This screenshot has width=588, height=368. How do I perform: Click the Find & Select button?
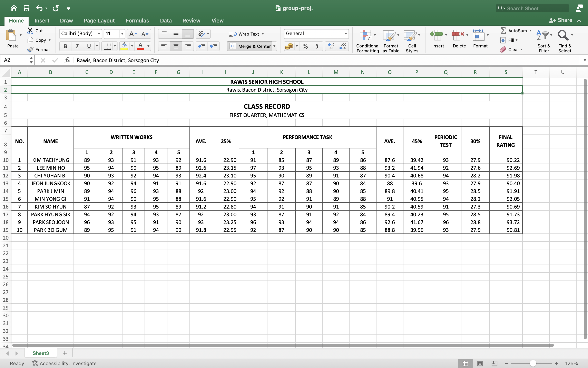[x=565, y=41]
